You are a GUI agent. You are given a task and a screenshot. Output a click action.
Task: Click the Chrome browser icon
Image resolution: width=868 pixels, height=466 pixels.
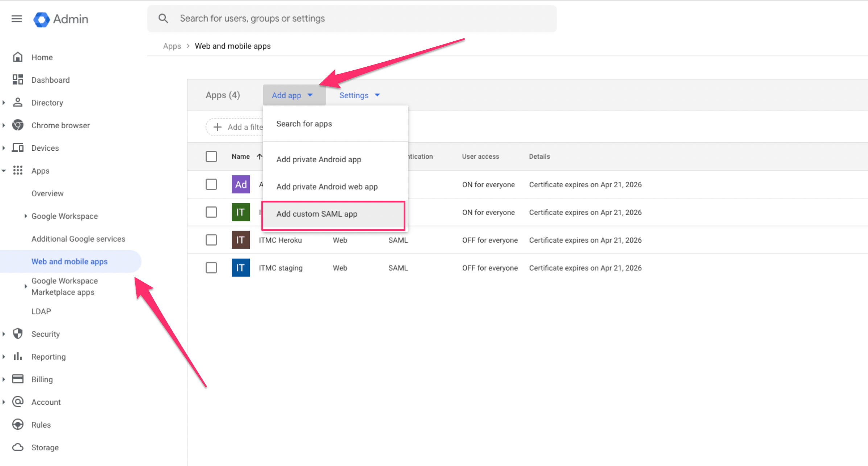coord(18,125)
